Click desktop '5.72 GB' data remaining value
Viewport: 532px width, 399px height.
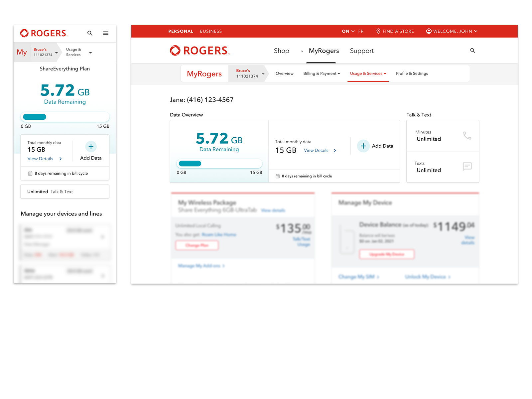point(219,138)
